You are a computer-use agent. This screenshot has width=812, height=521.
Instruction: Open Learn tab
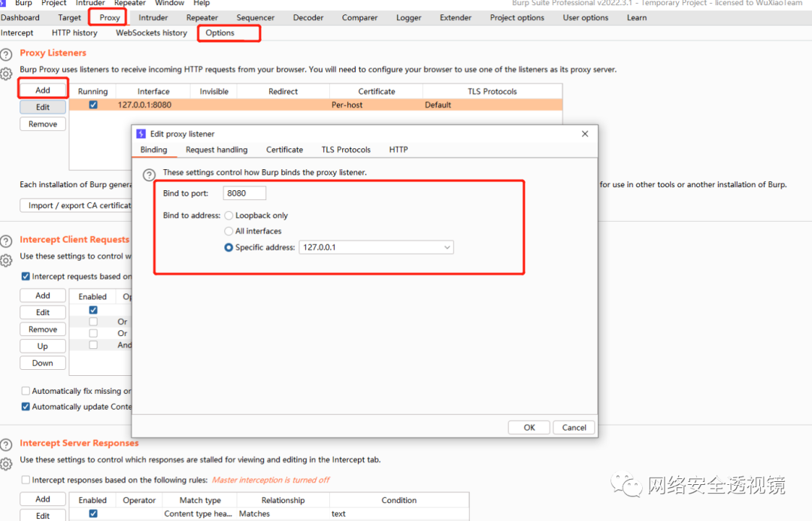pos(637,17)
